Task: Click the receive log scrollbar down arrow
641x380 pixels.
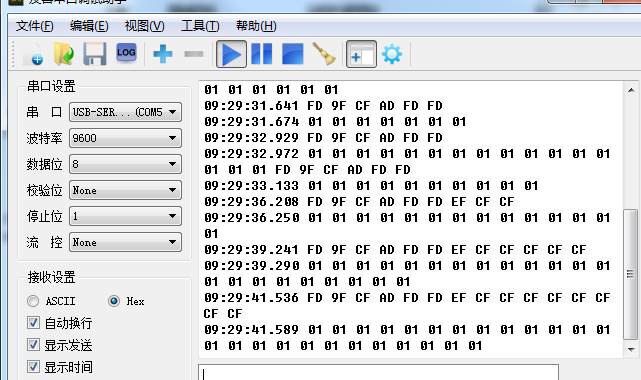Action: (631, 350)
